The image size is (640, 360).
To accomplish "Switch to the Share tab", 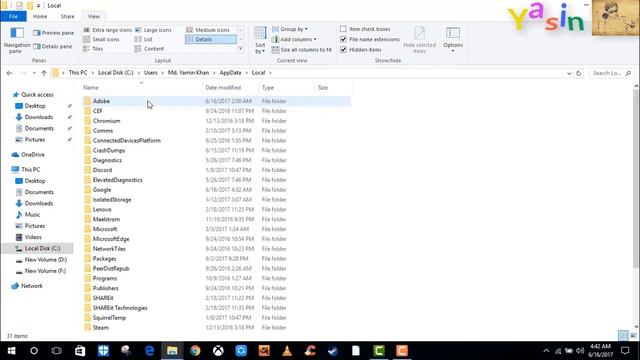I will 67,16.
